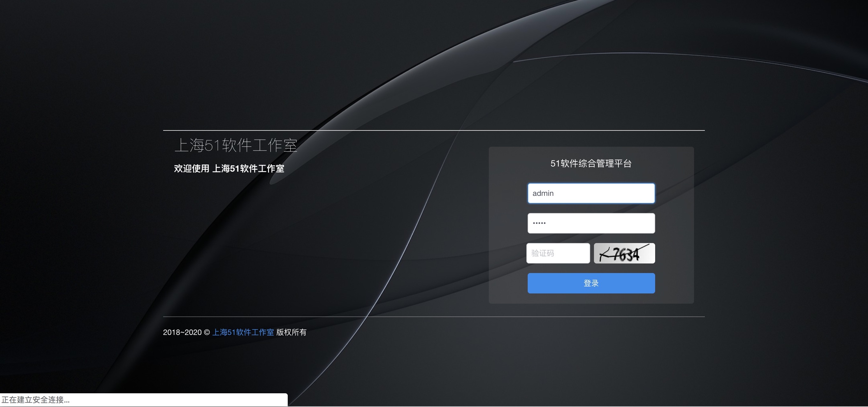Screen dimensions: 868x407
Task: Select the admin text inside the username box
Action: 542,193
